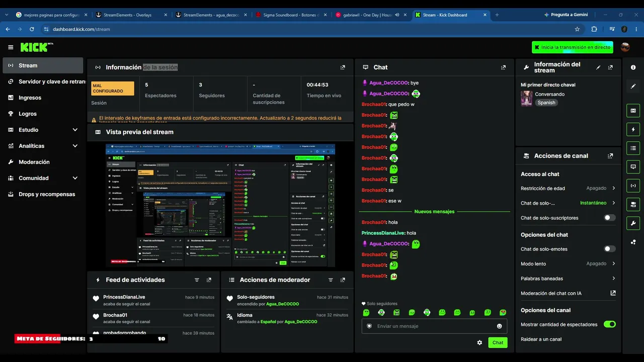Expand the Estudio sidebar section
Image resolution: width=644 pixels, height=362 pixels.
[x=75, y=130]
